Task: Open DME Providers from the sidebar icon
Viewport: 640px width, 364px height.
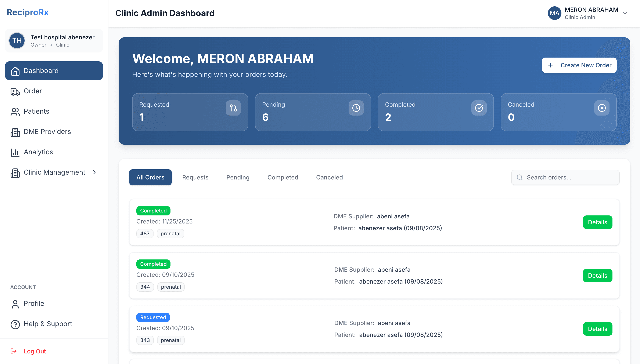Action: click(x=15, y=132)
